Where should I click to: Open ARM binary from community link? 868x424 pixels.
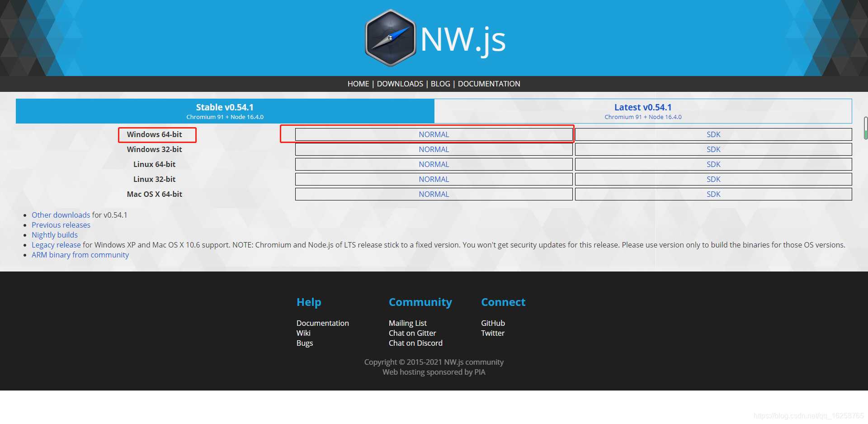(x=80, y=255)
